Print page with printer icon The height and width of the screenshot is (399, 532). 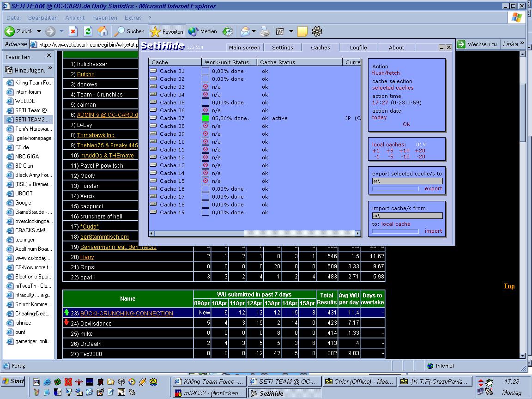(x=265, y=31)
